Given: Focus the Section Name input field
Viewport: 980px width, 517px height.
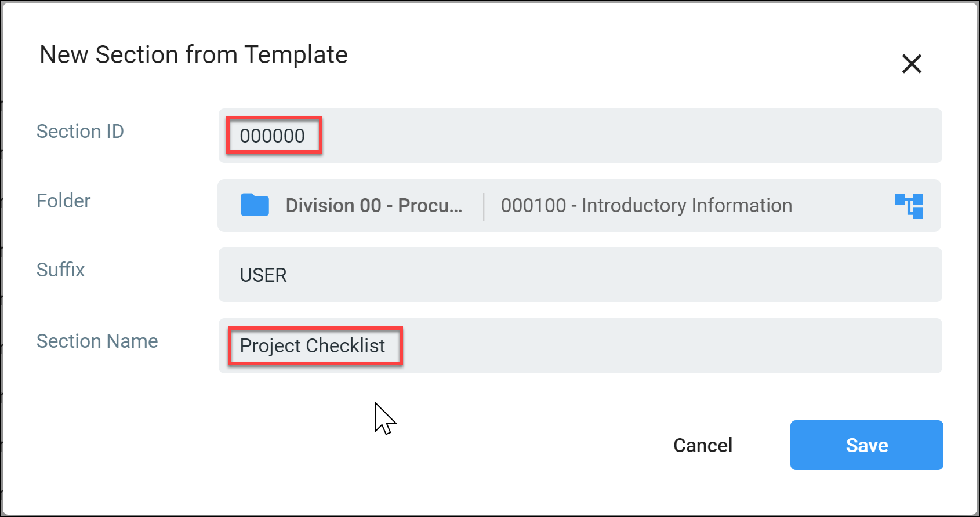Looking at the screenshot, I should [580, 345].
